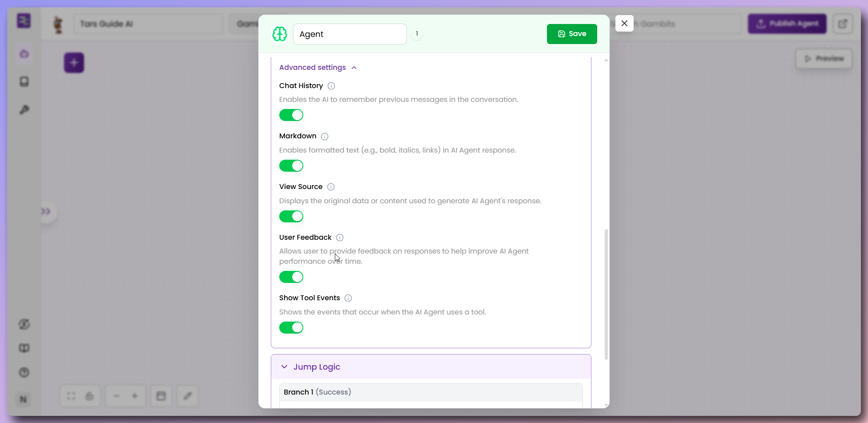The height and width of the screenshot is (423, 868).
Task: Click the Tars logo at top left
Action: (x=24, y=20)
